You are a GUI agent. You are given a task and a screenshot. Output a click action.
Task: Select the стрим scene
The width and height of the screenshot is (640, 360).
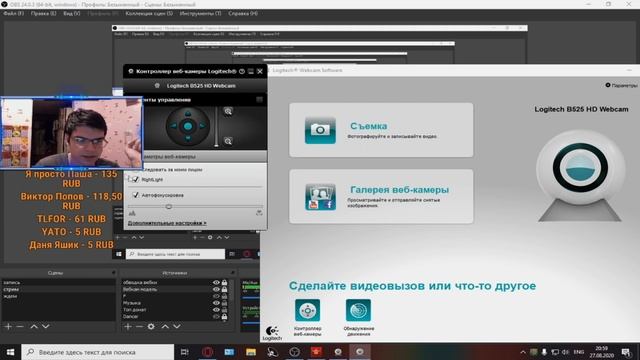tap(59, 289)
